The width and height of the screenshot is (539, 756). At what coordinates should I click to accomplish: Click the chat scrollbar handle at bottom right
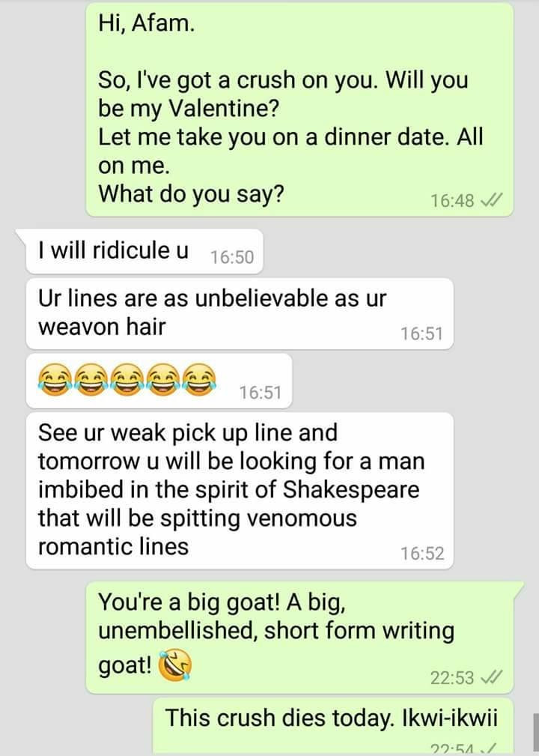point(535,734)
